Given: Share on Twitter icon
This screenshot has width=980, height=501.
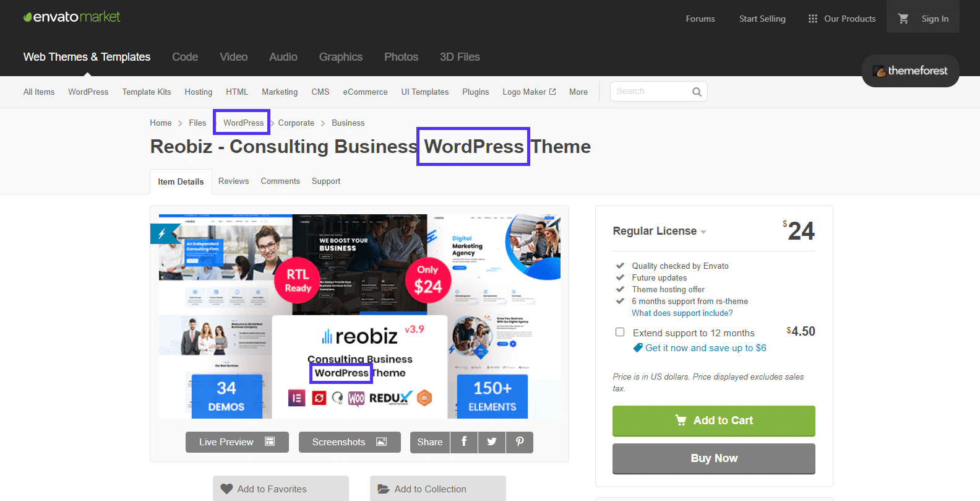Looking at the screenshot, I should coord(492,442).
